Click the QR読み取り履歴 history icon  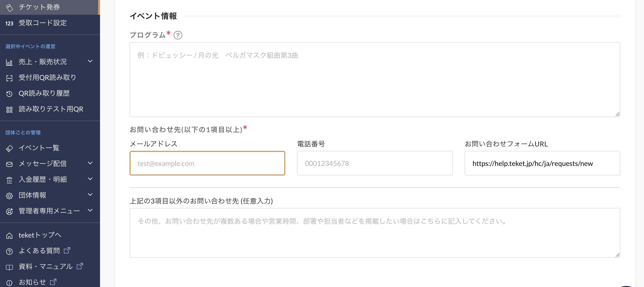9,94
